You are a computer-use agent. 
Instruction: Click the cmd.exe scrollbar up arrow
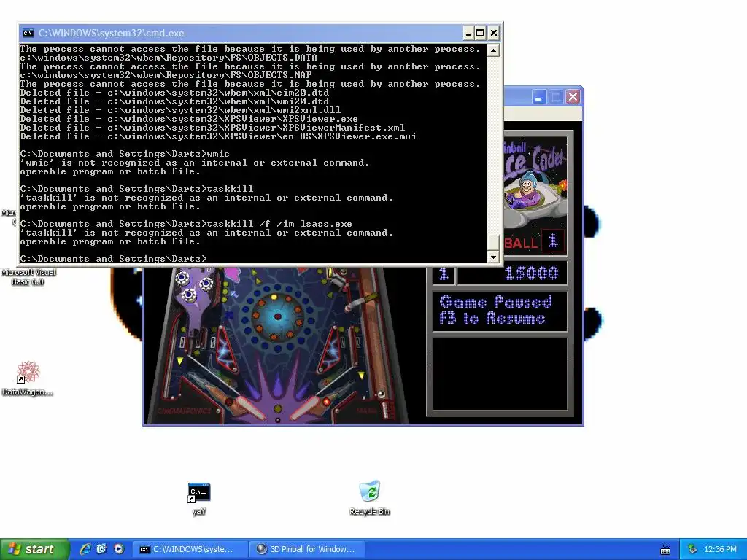(x=494, y=50)
